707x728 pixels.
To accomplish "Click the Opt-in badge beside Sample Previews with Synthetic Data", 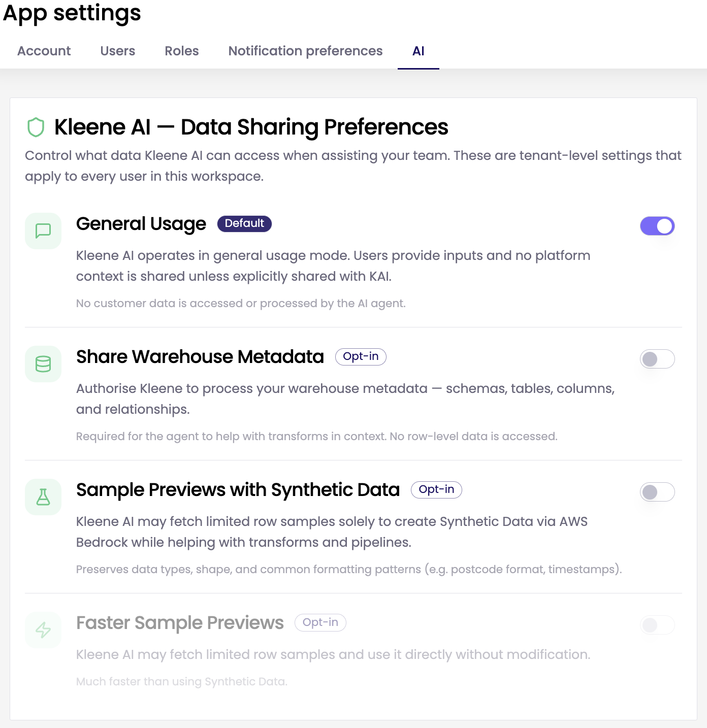I will (436, 489).
